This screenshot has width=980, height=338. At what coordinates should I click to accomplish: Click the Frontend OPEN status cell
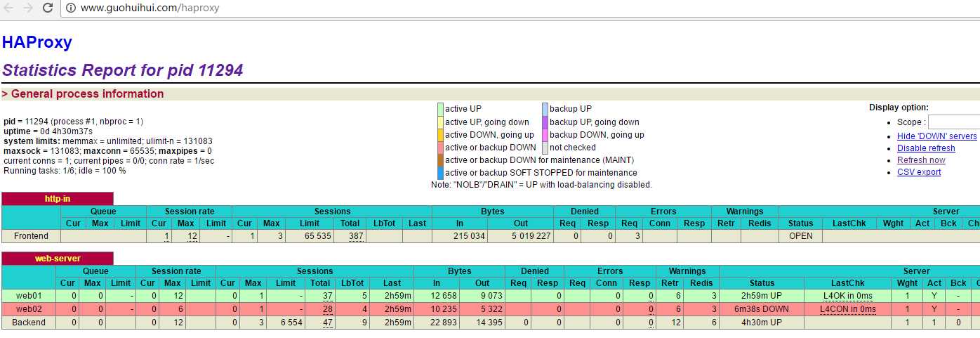point(800,236)
